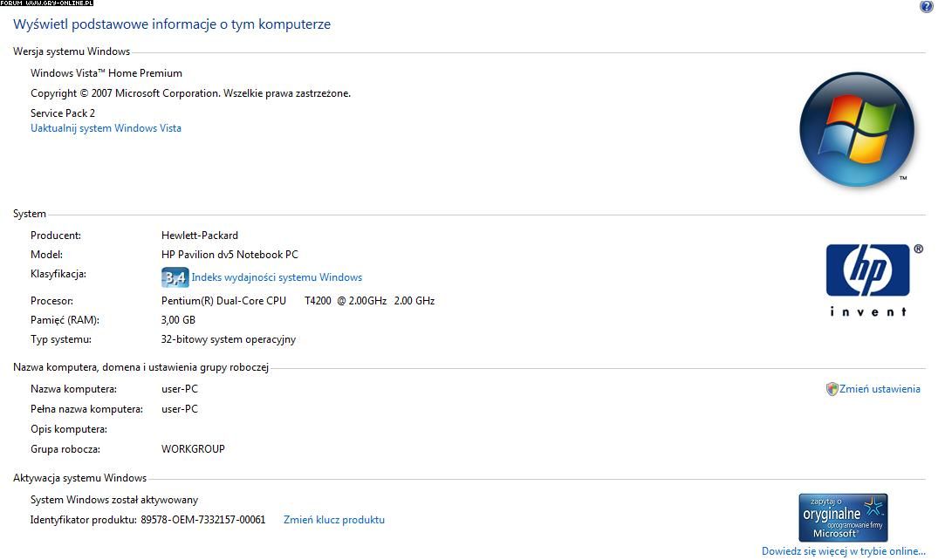The height and width of the screenshot is (560, 945).
Task: Click the Aktywacja systemu Windows section header
Action: pyautogui.click(x=79, y=478)
